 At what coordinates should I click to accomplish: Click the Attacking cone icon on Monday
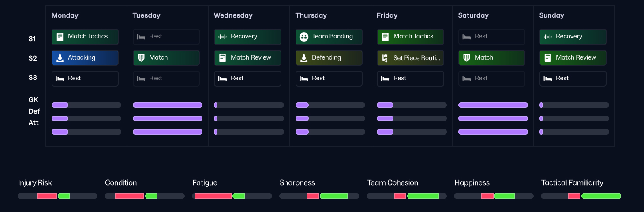tap(60, 58)
